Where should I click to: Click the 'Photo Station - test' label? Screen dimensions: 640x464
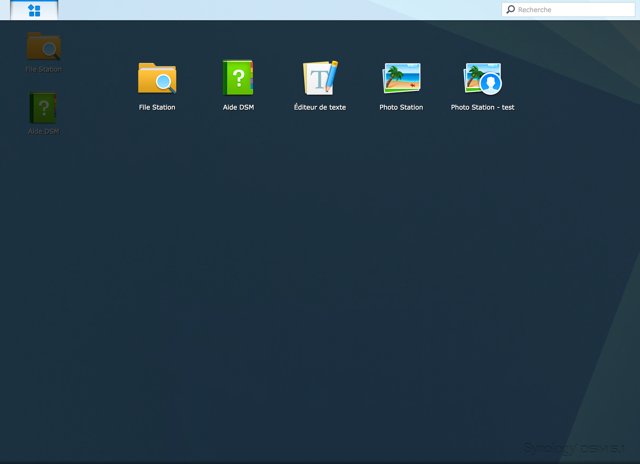click(482, 107)
